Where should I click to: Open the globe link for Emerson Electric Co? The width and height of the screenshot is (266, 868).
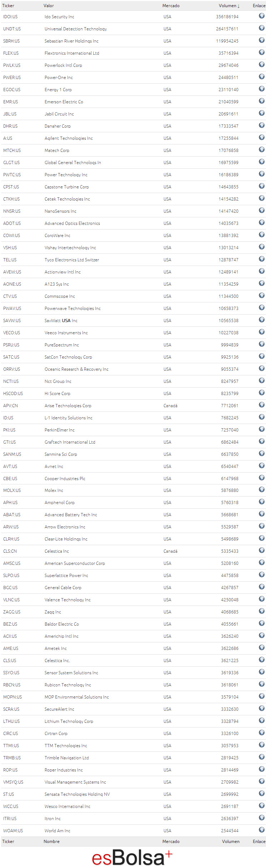(261, 101)
